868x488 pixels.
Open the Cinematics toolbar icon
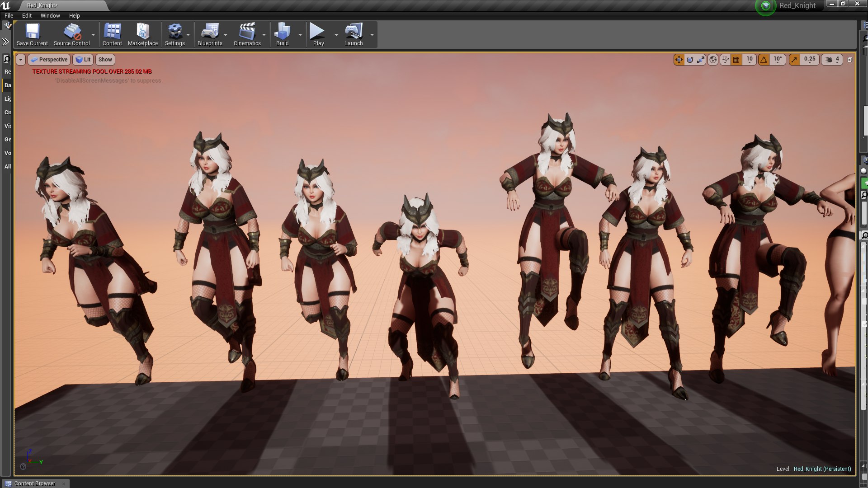247,35
